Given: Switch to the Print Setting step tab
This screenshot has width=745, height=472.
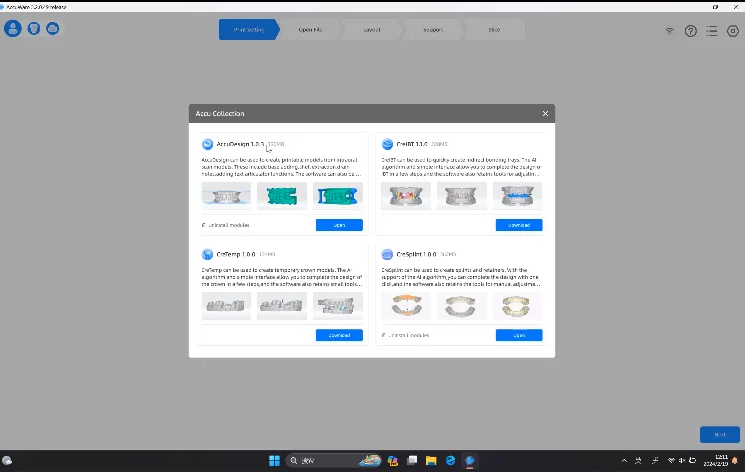Looking at the screenshot, I should 249,30.
